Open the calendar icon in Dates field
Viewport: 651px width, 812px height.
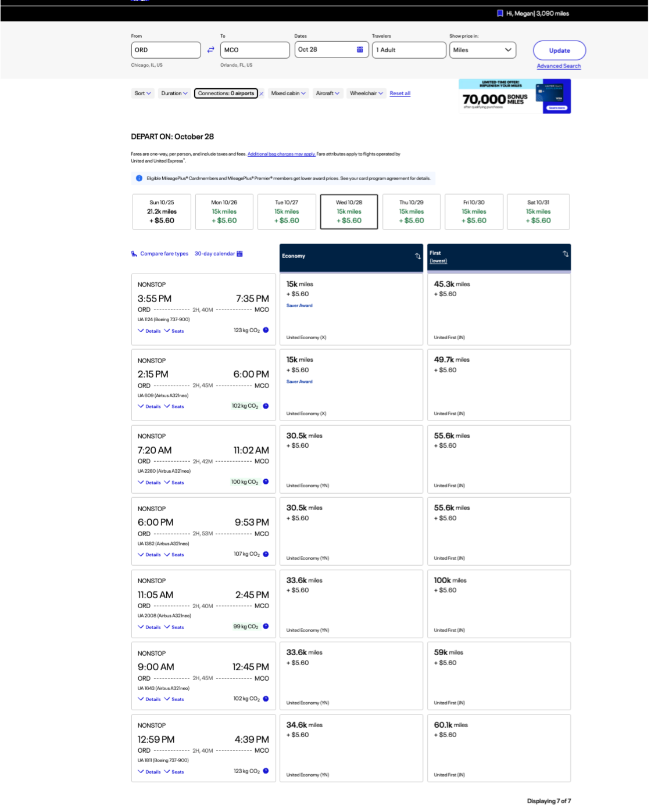(x=360, y=50)
